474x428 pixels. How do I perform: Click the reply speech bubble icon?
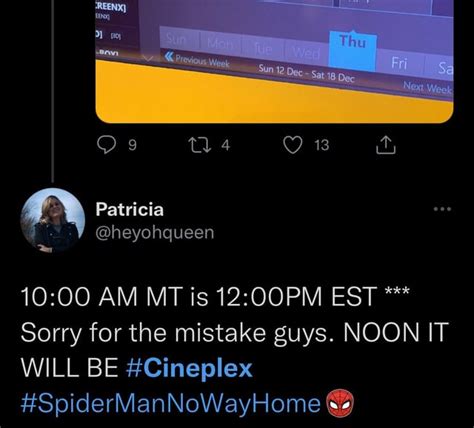tap(106, 145)
